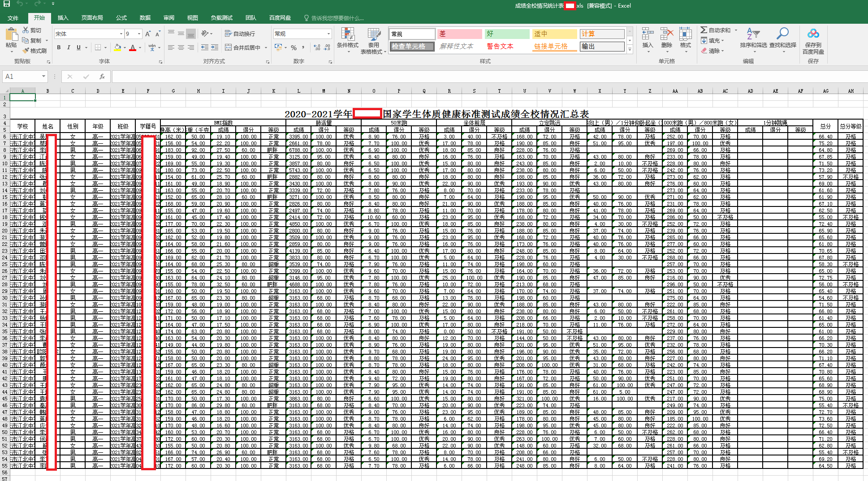Select the 好 (Good) cell style
This screenshot has height=481, width=868.
(x=507, y=34)
